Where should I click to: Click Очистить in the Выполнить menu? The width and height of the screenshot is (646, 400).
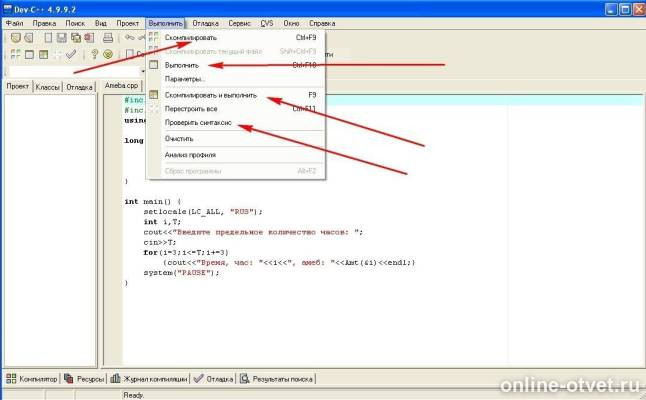pos(179,138)
